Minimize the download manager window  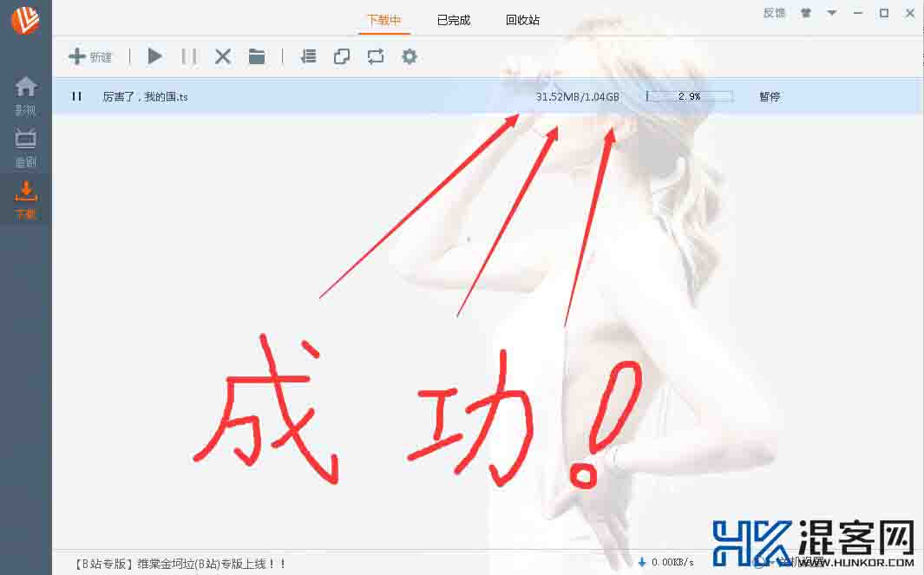click(858, 13)
